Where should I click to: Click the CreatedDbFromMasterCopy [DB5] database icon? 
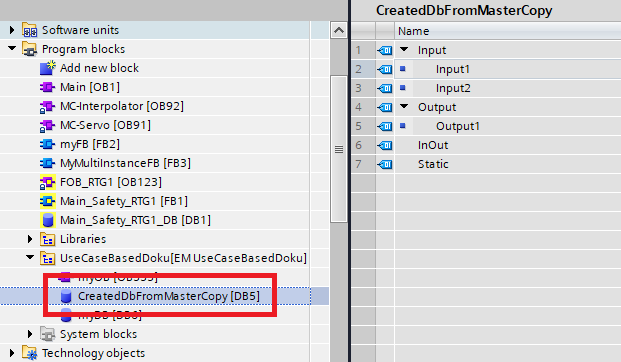pos(66,296)
